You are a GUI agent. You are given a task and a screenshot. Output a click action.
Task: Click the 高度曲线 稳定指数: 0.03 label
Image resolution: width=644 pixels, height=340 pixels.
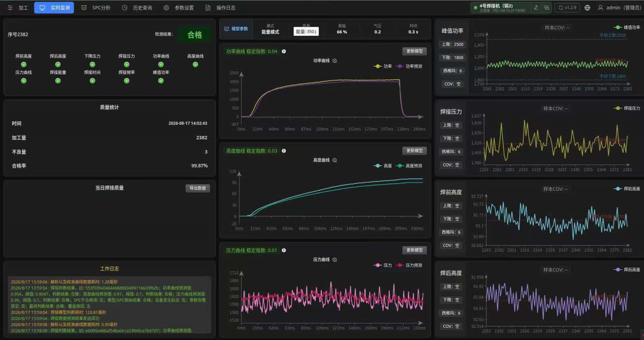coord(252,151)
